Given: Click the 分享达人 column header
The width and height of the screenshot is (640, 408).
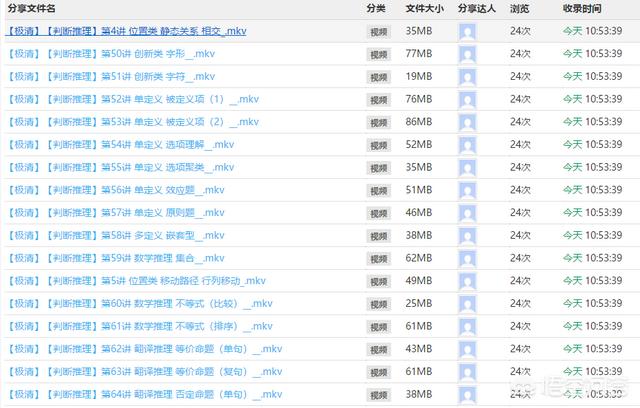Looking at the screenshot, I should point(477,9).
